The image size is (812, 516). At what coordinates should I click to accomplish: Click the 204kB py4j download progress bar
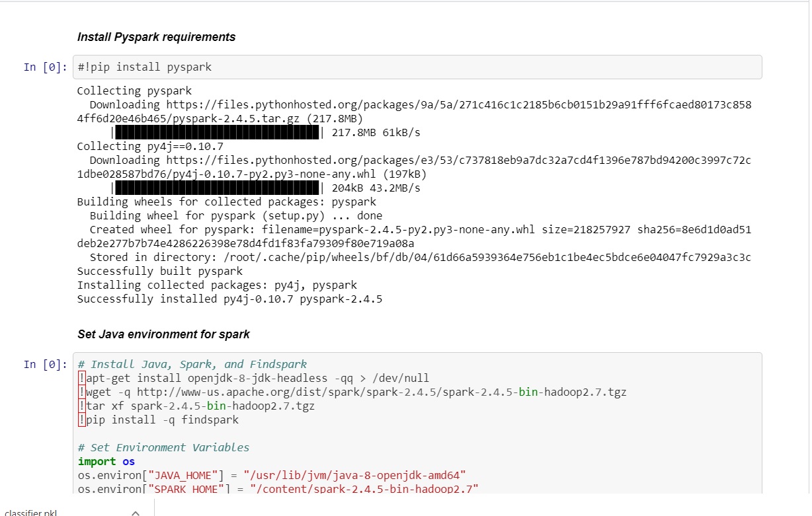click(213, 188)
